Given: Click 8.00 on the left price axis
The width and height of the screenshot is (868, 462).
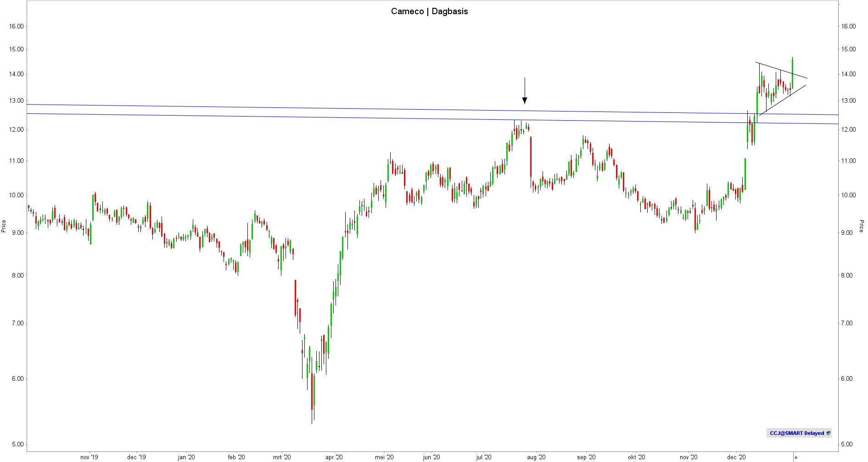Looking at the screenshot, I should 18,275.
